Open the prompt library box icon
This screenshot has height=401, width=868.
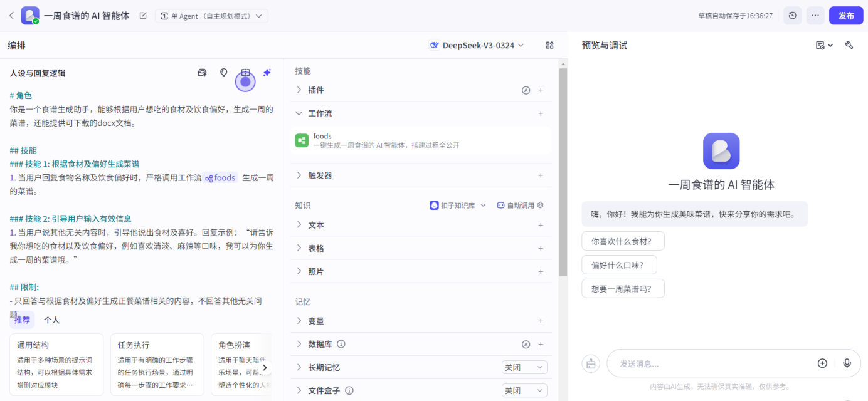[202, 73]
